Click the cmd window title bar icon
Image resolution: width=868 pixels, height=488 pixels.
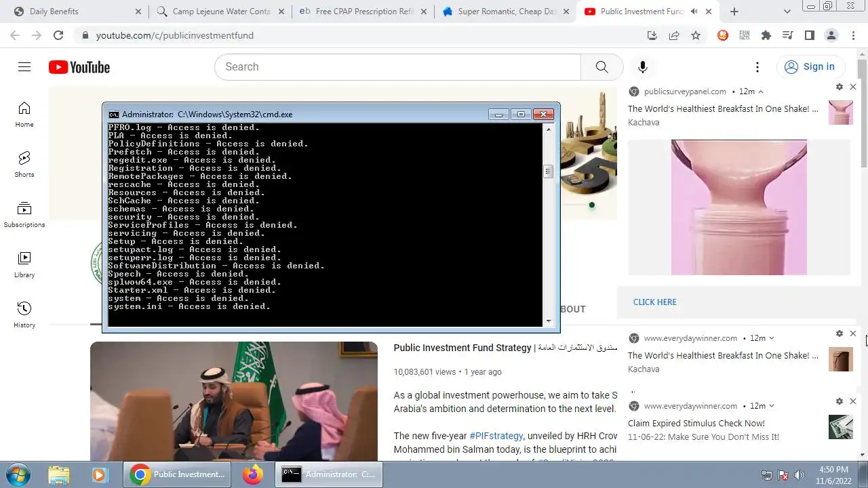114,115
